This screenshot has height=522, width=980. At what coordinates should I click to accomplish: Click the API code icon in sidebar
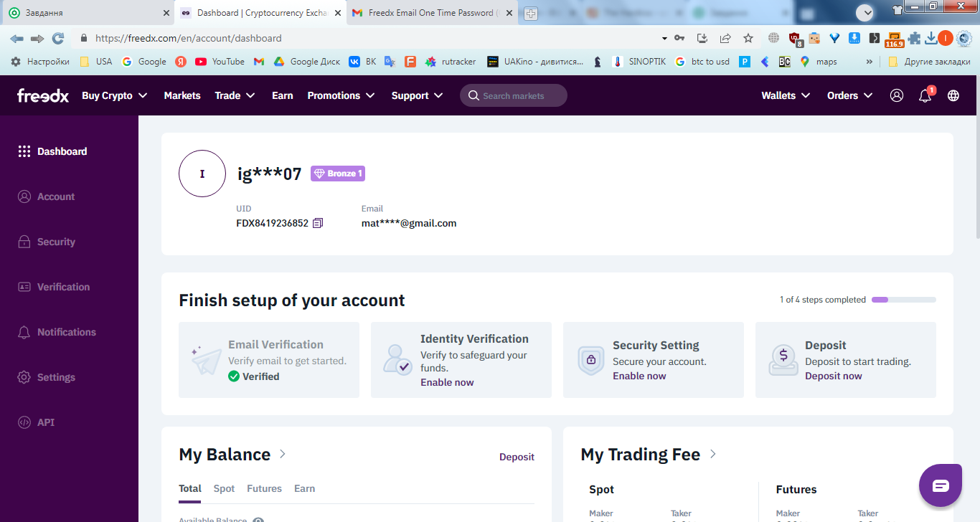(24, 422)
